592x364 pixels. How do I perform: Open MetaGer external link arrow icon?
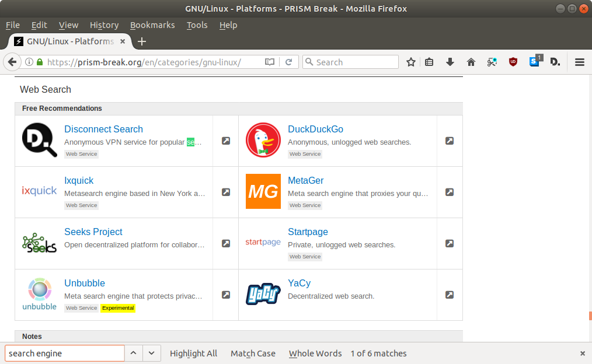click(x=450, y=192)
